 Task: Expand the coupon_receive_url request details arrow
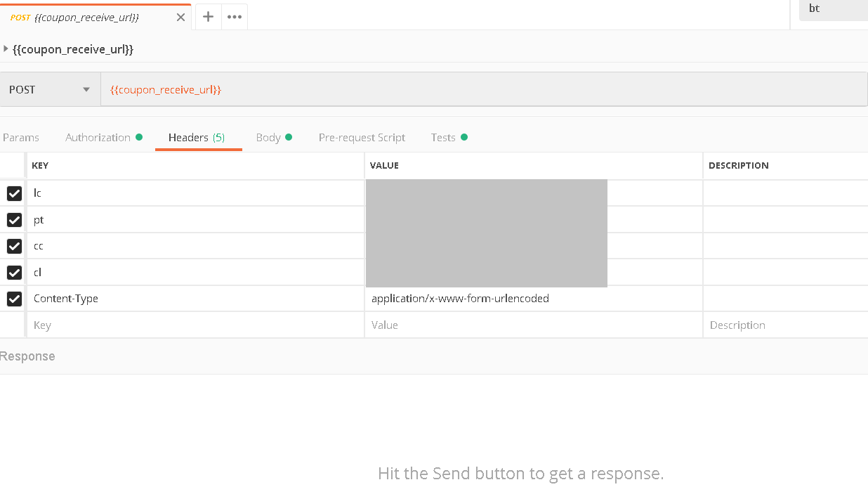(7, 49)
